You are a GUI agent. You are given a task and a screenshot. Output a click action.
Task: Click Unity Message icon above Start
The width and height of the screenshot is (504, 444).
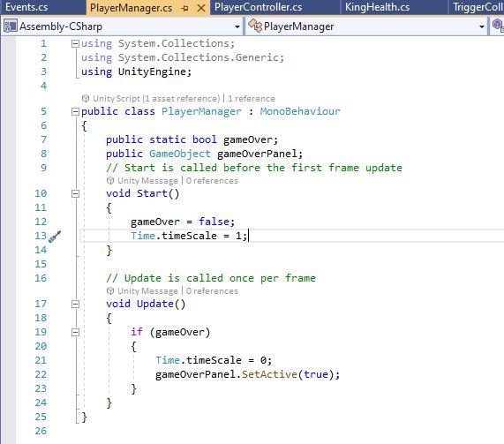coord(110,181)
